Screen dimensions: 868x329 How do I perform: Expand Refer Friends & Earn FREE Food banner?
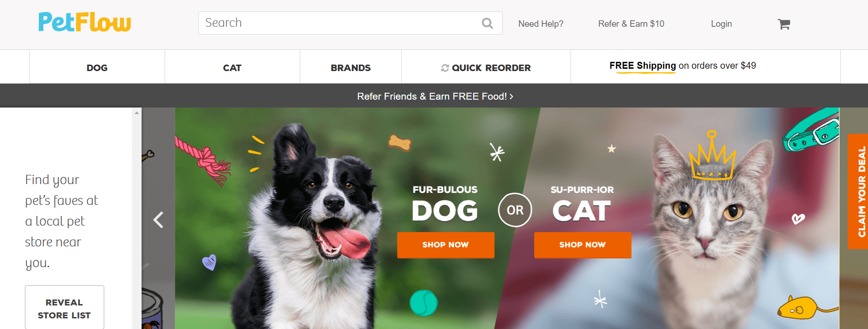[434, 96]
